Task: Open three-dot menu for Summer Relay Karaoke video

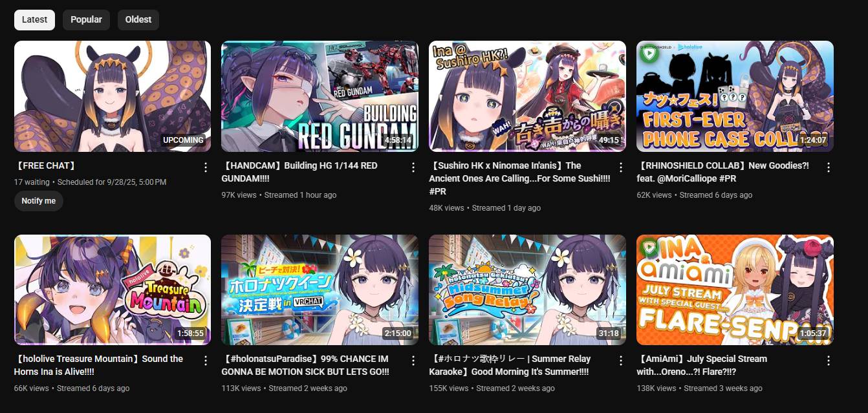Action: point(621,361)
